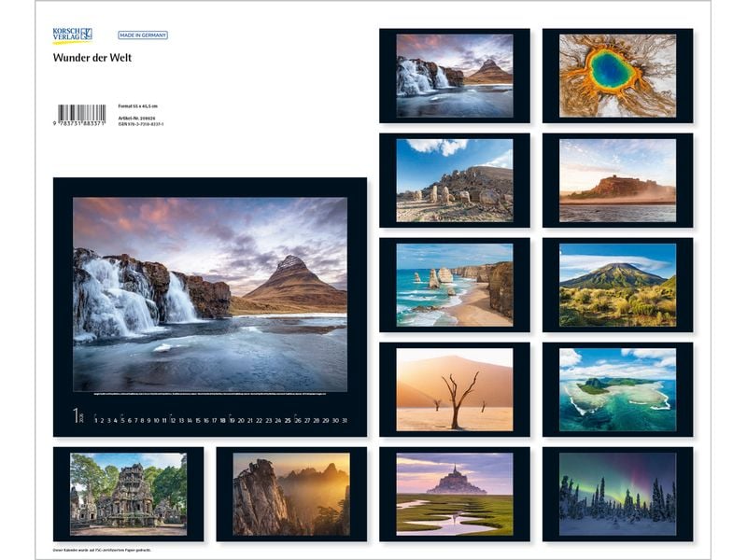Open the dead tree desert thumbnail
Image resolution: width=747 pixels, height=560 pixels.
[454, 388]
